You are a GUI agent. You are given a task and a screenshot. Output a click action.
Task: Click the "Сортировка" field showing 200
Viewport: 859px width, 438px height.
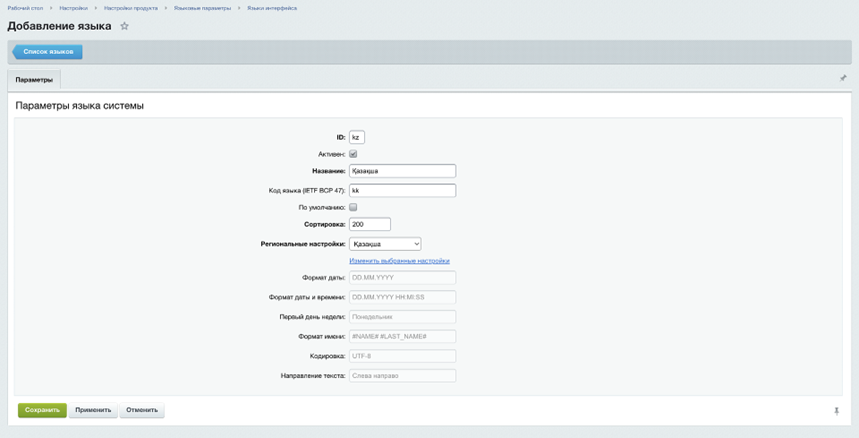coord(369,225)
